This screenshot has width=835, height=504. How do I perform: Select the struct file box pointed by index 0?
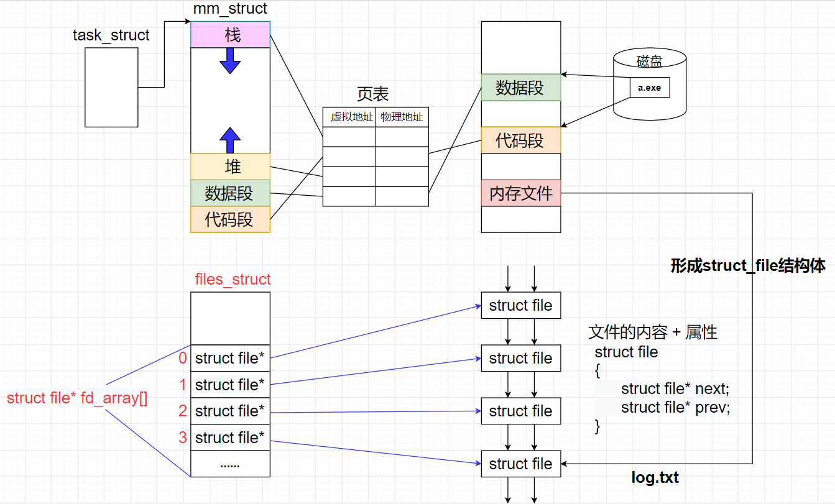coord(521,306)
